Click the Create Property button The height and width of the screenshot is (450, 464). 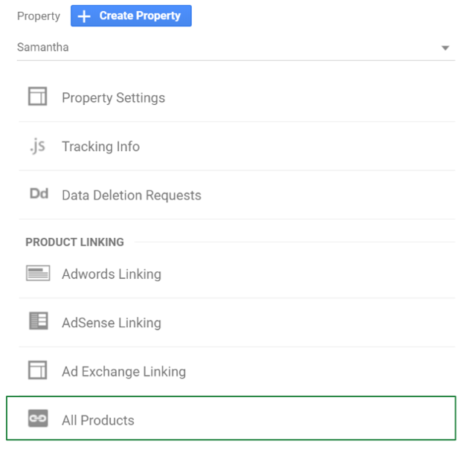(x=131, y=16)
